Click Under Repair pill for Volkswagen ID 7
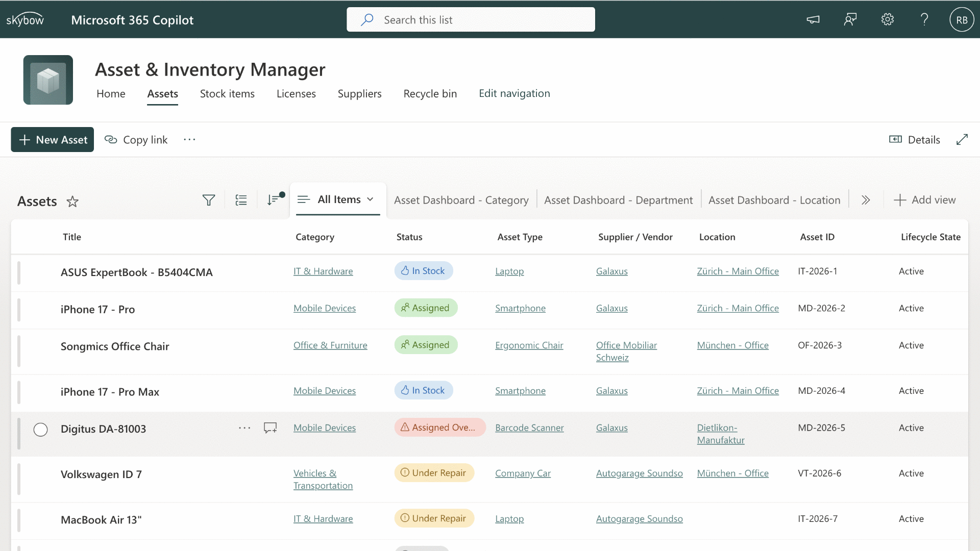This screenshot has height=551, width=980. point(434,472)
